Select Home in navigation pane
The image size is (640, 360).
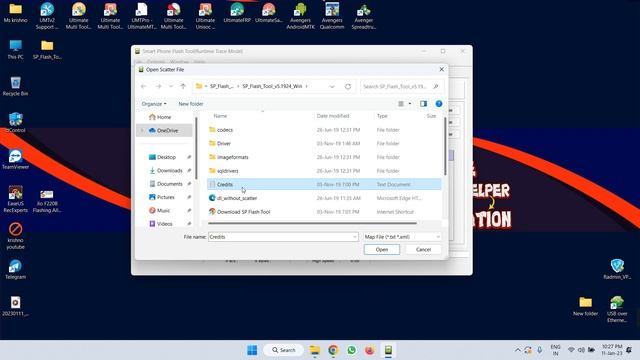pos(164,117)
